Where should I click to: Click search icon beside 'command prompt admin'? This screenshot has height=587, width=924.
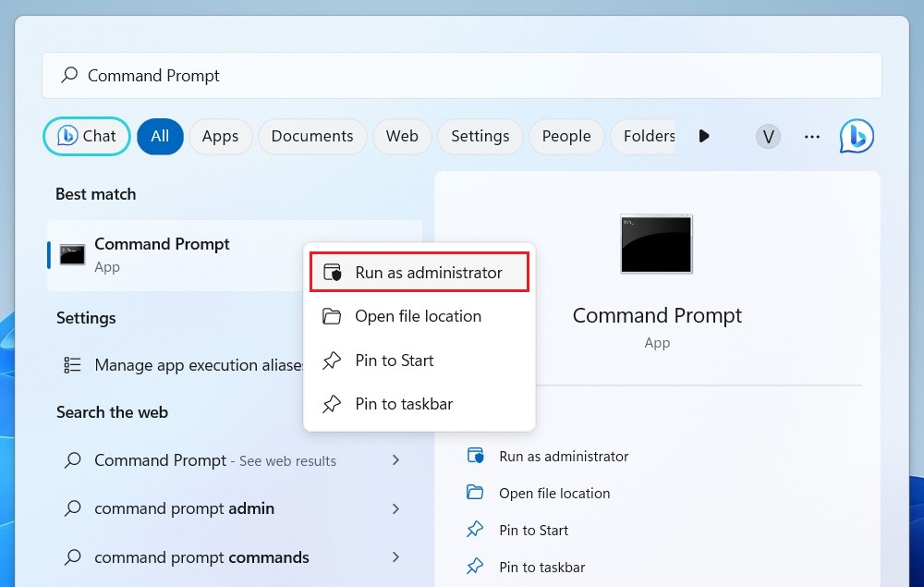pos(72,508)
